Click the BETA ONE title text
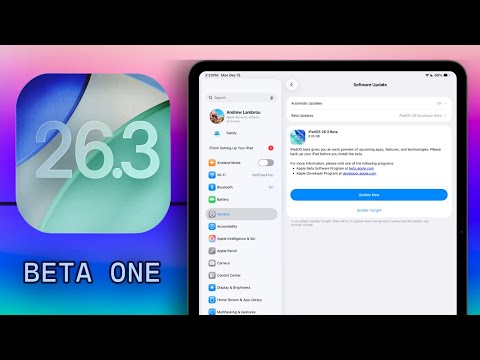Viewport: 480px width, 360px height. click(x=92, y=272)
